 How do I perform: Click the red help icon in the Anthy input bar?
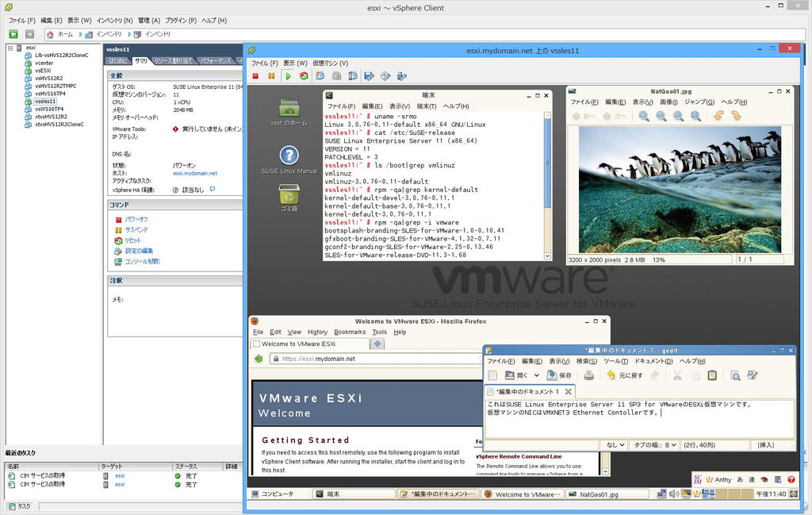click(791, 480)
